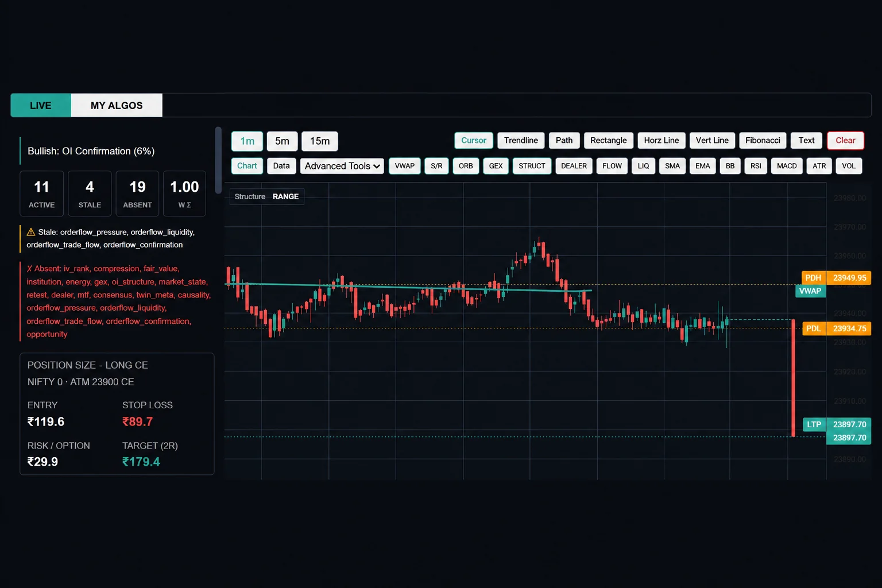This screenshot has width=882, height=588.
Task: Open the Advanced Tools dropdown
Action: [x=342, y=166]
